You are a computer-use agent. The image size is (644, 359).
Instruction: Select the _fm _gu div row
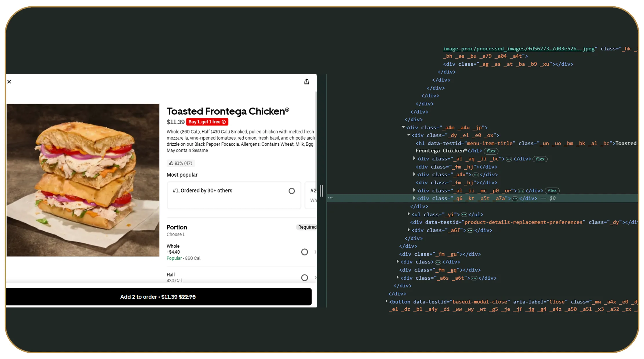coord(440,254)
